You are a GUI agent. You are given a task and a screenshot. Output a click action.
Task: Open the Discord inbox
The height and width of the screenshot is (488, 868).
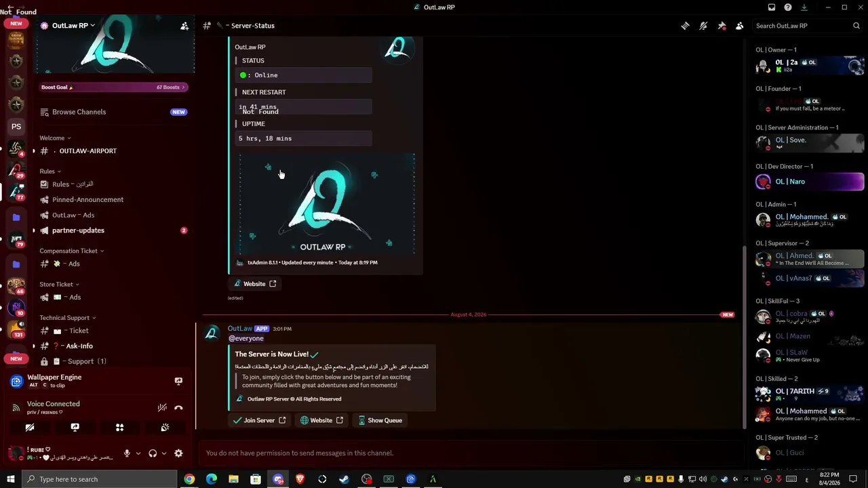click(772, 7)
